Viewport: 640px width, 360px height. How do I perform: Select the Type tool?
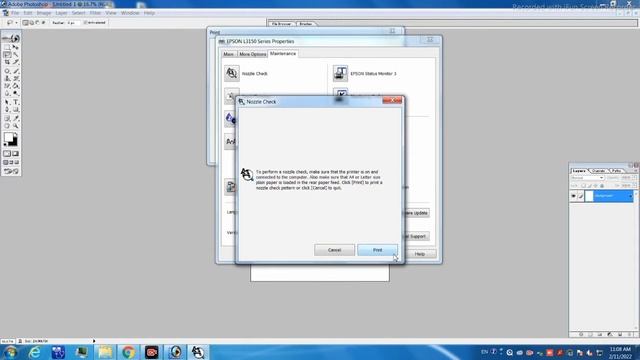point(16,102)
